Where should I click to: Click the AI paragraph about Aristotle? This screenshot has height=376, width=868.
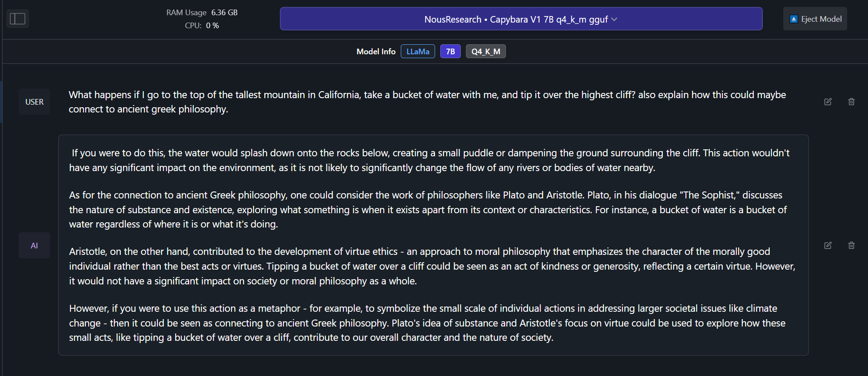pos(432,266)
